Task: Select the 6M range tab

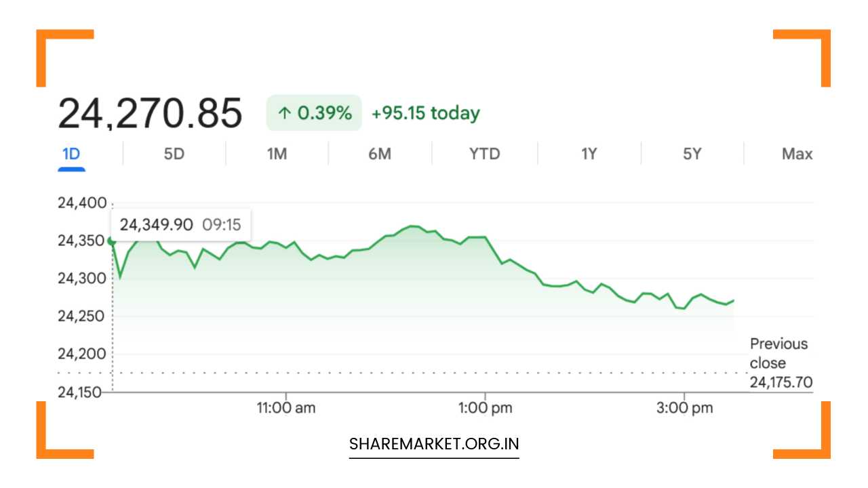Action: (380, 155)
